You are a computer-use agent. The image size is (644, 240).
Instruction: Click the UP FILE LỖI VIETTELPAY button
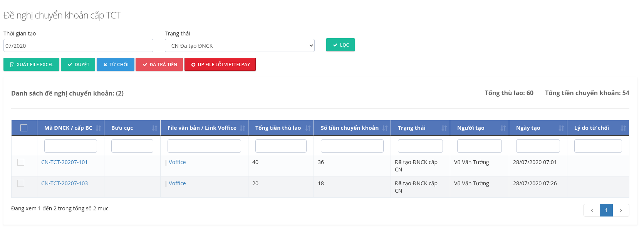click(x=220, y=65)
